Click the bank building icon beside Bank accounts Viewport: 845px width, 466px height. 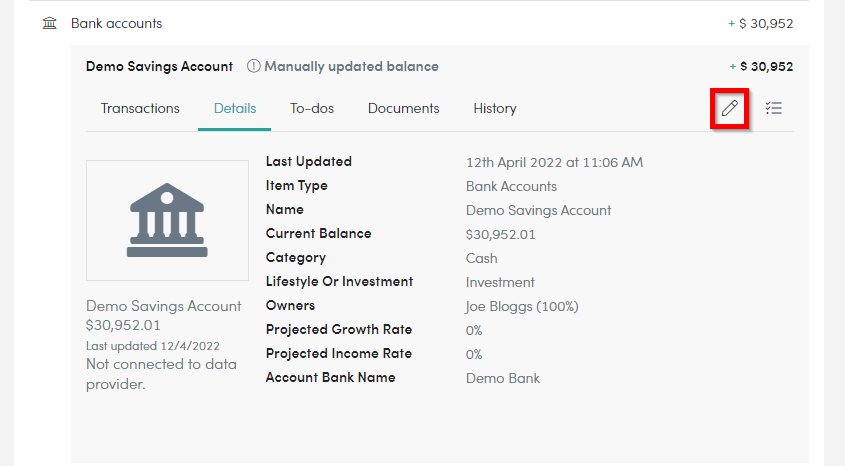pyautogui.click(x=50, y=23)
